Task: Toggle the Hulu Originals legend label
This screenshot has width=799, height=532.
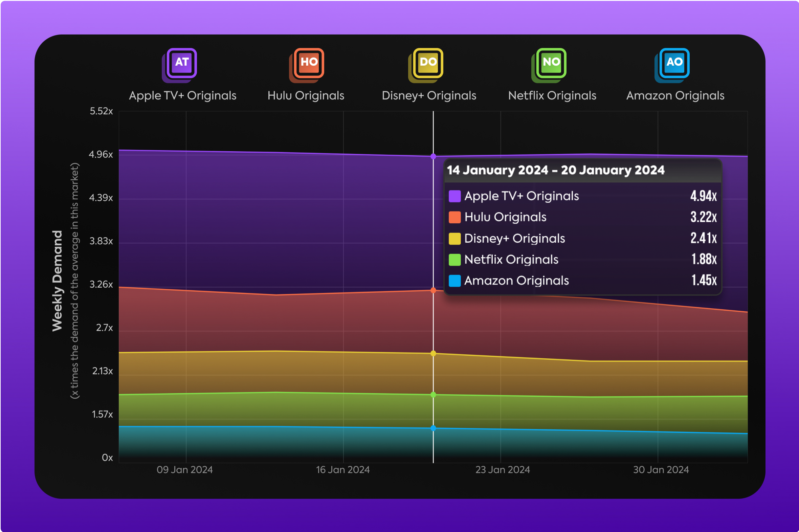Action: (306, 96)
